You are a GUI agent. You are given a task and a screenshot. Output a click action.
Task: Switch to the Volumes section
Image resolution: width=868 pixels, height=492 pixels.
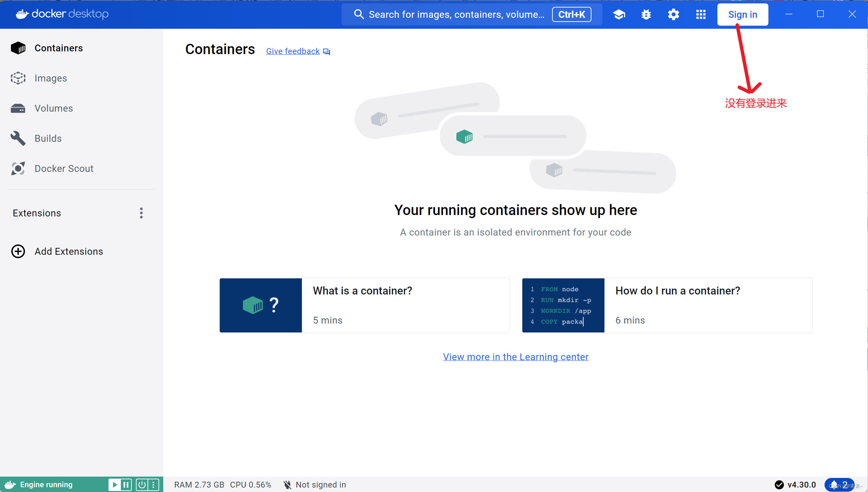(53, 108)
